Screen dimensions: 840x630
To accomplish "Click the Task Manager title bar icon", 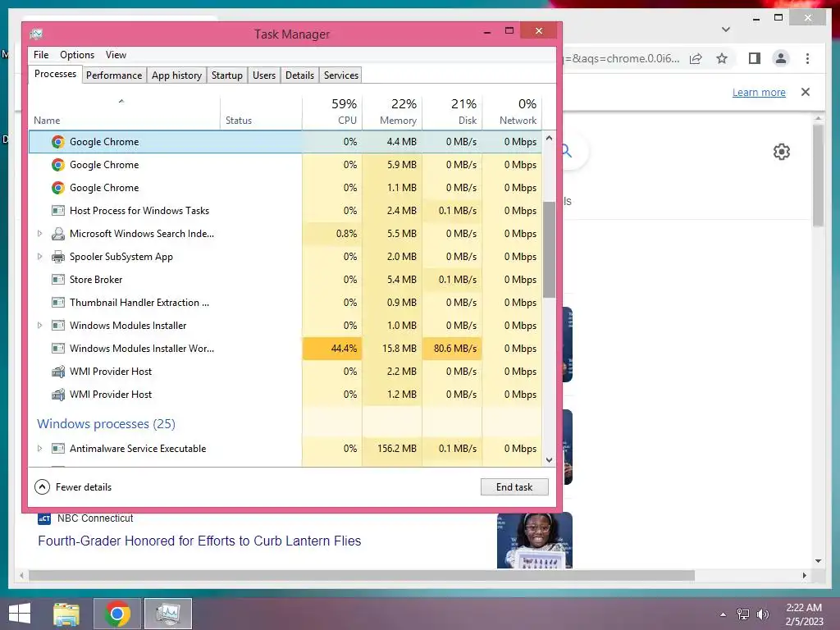I will 36,34.
